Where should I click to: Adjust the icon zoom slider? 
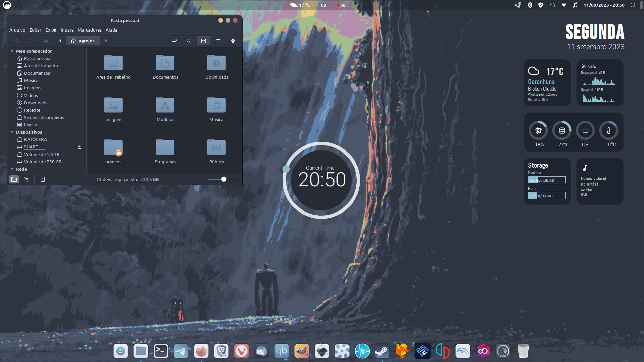(x=224, y=179)
